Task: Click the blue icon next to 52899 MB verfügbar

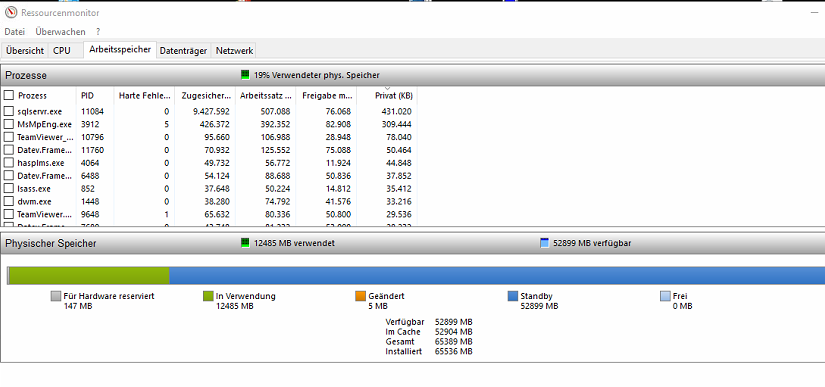Action: pyautogui.click(x=545, y=243)
